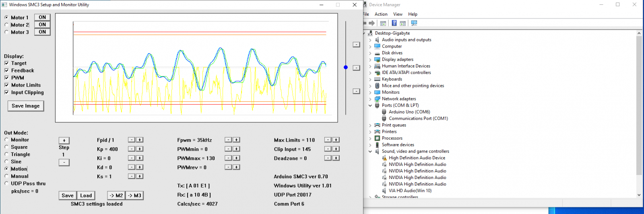Viewport: 644px width, 214px height.
Task: Expand the Disk drives node
Action: pos(370,53)
